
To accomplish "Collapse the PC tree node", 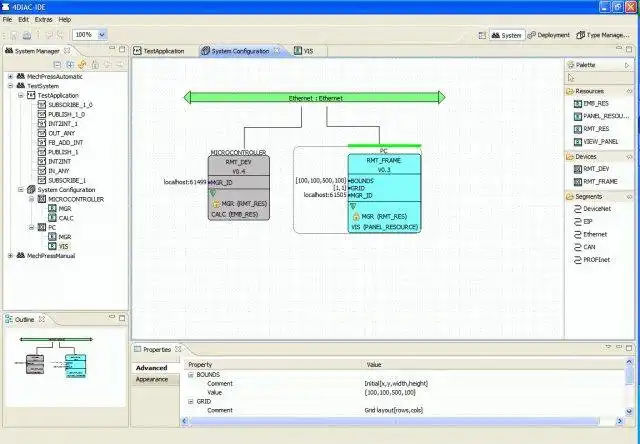I will tap(31, 227).
